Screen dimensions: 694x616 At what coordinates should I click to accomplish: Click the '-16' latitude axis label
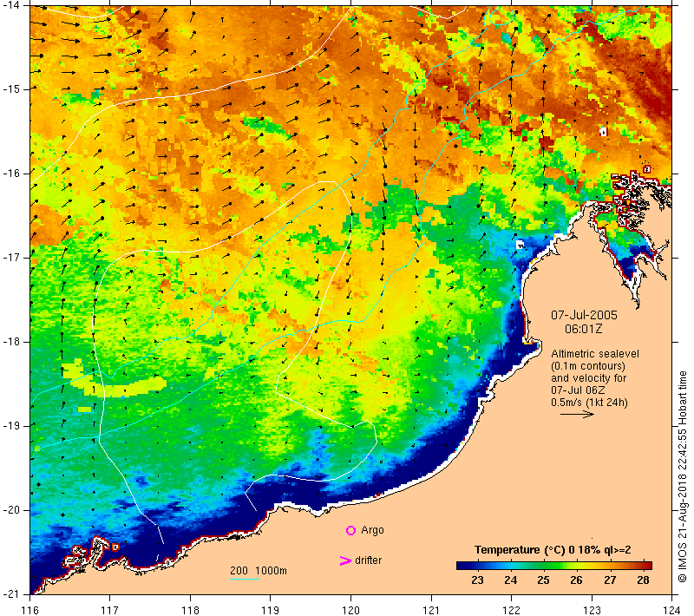click(x=11, y=174)
